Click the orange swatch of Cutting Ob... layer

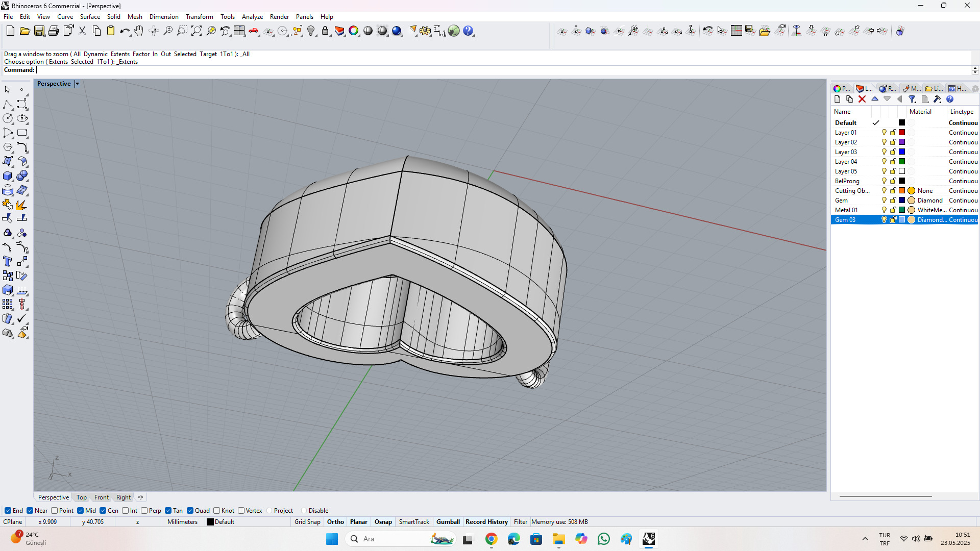tap(902, 191)
